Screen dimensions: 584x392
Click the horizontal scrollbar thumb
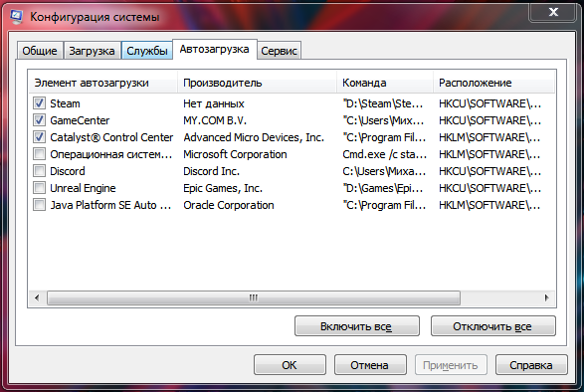coord(254,297)
